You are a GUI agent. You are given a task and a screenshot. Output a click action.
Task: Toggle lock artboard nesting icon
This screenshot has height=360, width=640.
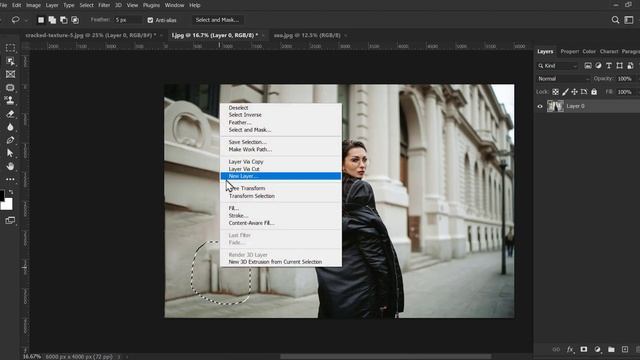[x=584, y=92]
